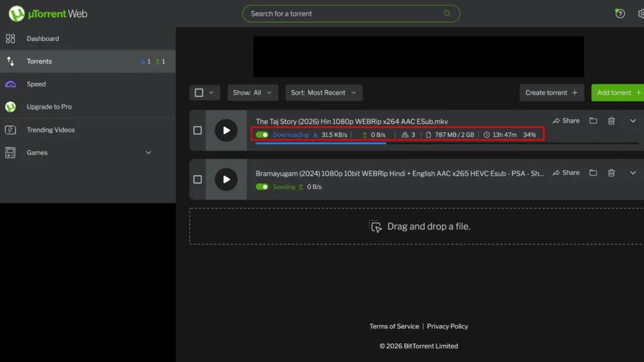Screen dimensions: 644x362
Task: Click the black banner ad area
Action: point(418,57)
